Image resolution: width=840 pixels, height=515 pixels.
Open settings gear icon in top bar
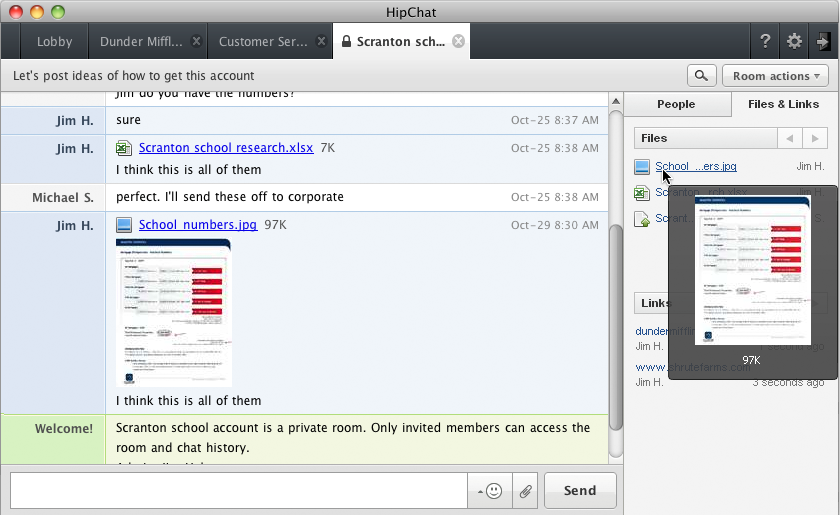(794, 41)
